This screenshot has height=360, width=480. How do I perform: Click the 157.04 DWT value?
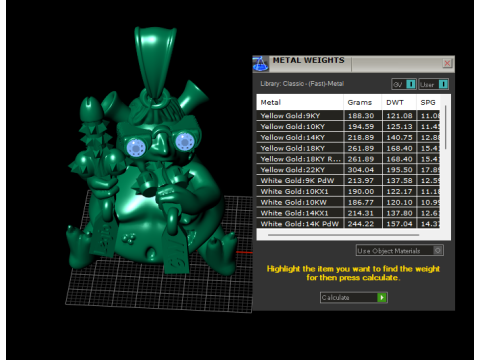pos(399,224)
